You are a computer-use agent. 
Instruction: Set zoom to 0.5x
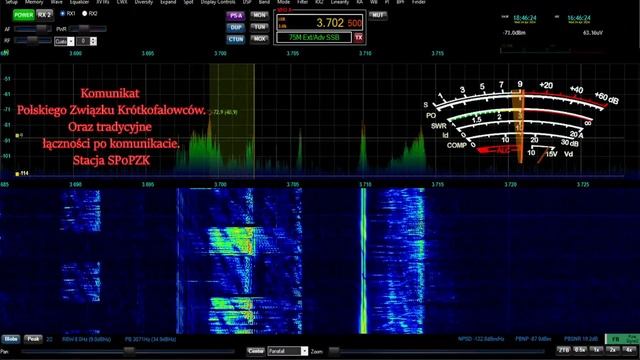point(580,350)
